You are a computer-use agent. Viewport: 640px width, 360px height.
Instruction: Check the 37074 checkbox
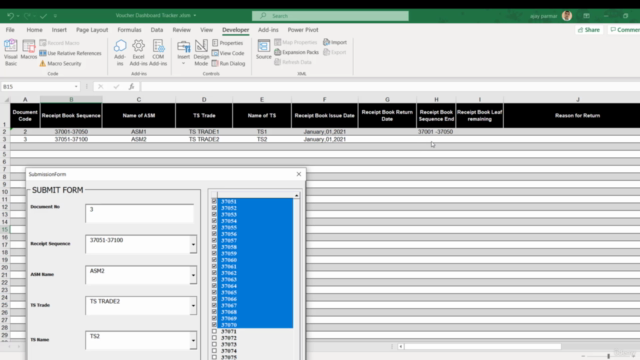(214, 351)
